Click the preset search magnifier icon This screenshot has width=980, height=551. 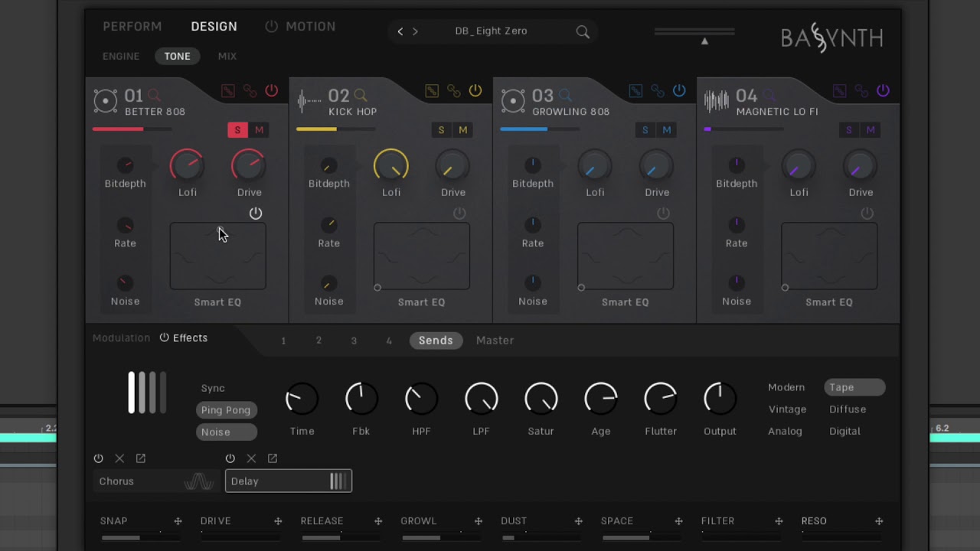(583, 31)
